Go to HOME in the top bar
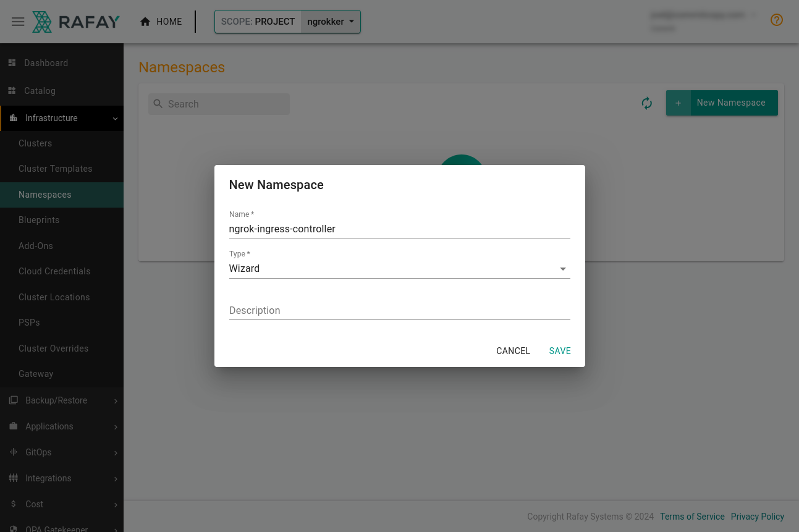Viewport: 799px width, 532px height. (x=161, y=22)
